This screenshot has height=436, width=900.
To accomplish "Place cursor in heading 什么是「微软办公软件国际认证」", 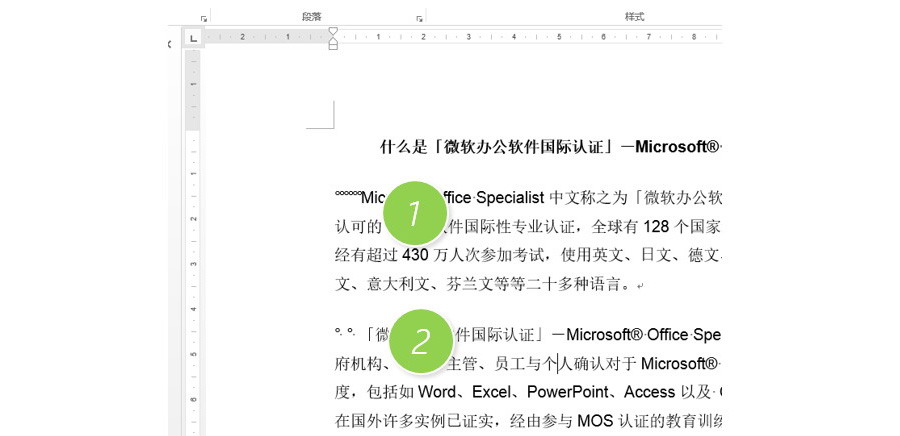I will tap(499, 147).
